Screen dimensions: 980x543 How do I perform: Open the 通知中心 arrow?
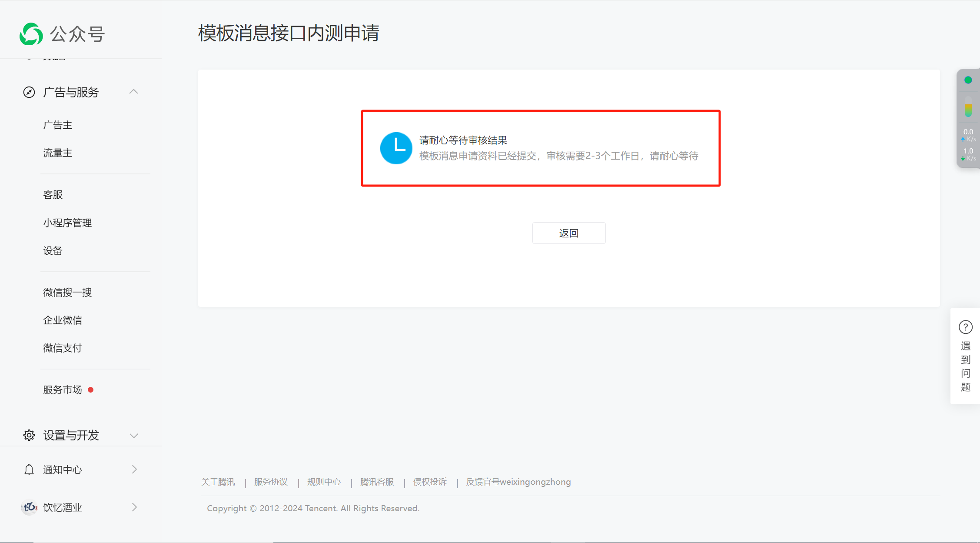[134, 470]
